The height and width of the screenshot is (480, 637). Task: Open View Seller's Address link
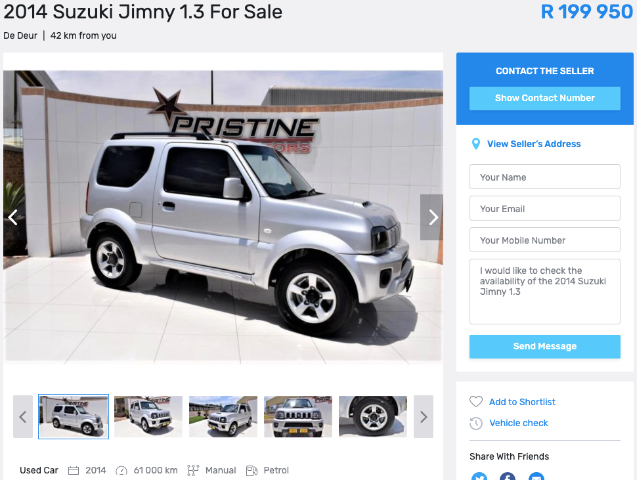[x=534, y=144]
